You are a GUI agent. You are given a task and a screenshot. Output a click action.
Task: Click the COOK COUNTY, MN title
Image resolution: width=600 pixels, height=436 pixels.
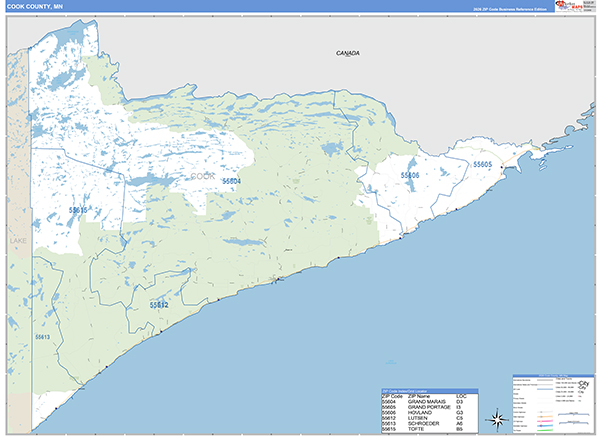pyautogui.click(x=34, y=6)
